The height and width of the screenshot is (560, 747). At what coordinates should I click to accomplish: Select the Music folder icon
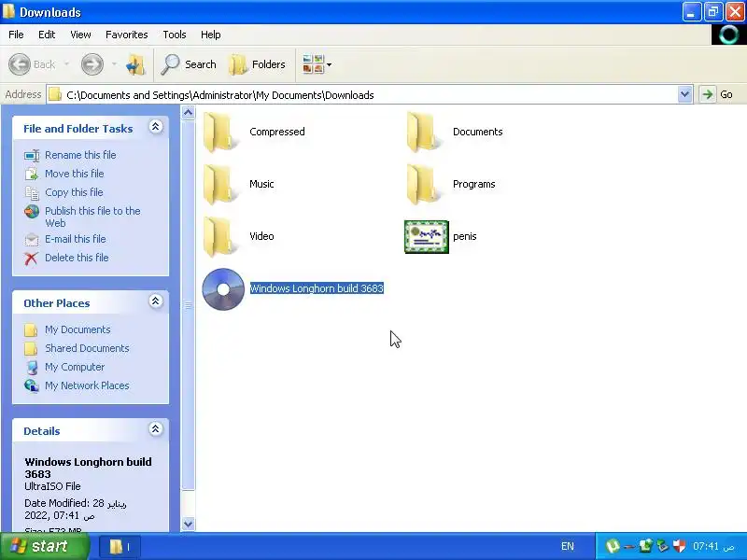(x=220, y=185)
